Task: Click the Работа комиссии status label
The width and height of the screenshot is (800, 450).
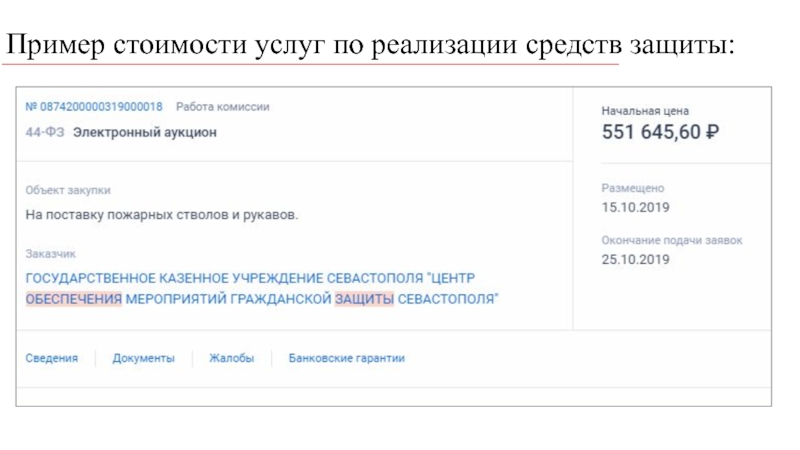Action: (222, 107)
